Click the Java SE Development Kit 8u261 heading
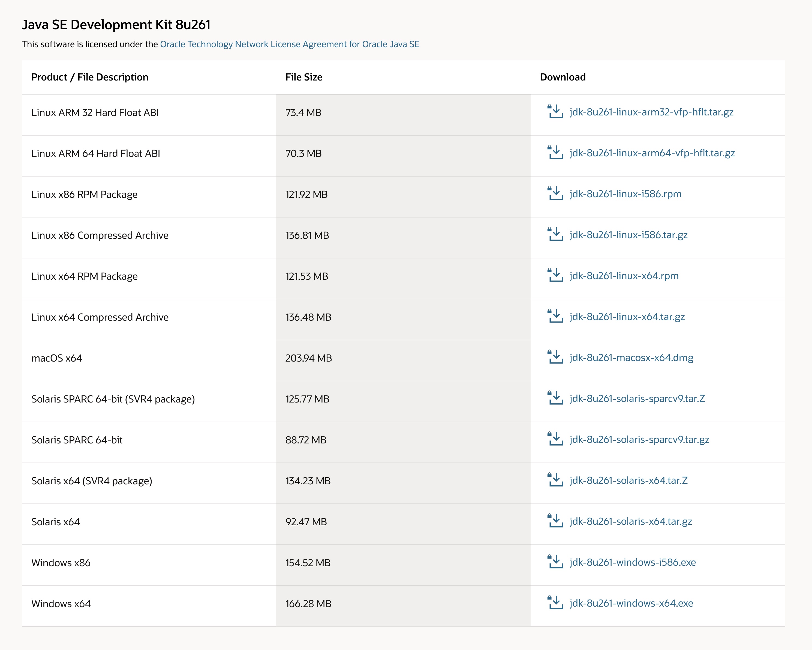This screenshot has width=812, height=650. point(116,25)
